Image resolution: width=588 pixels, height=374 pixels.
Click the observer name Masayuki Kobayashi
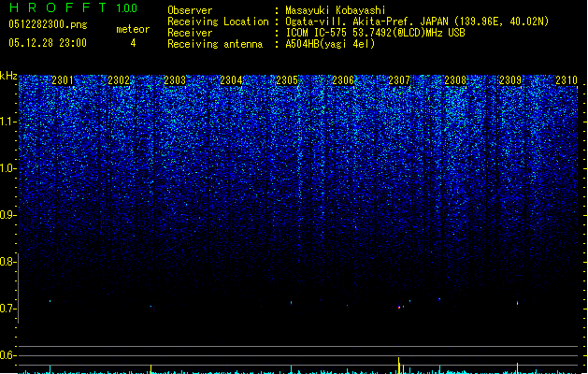click(x=336, y=10)
